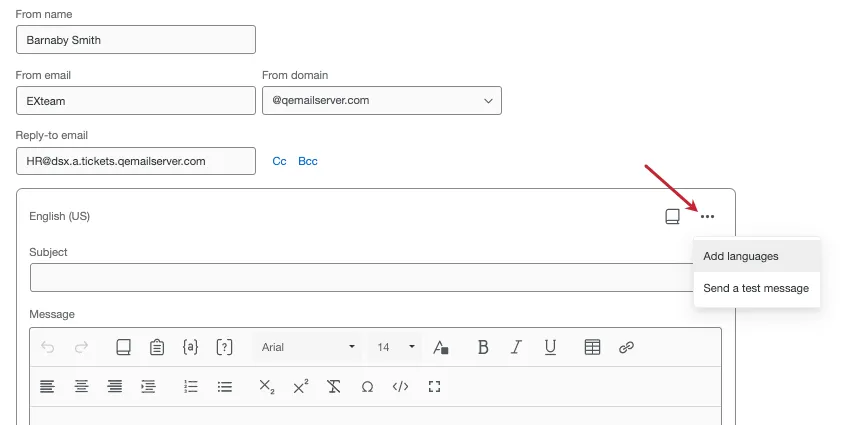This screenshot has width=850, height=425.
Task: Click the piped text {a} icon
Action: pos(190,347)
